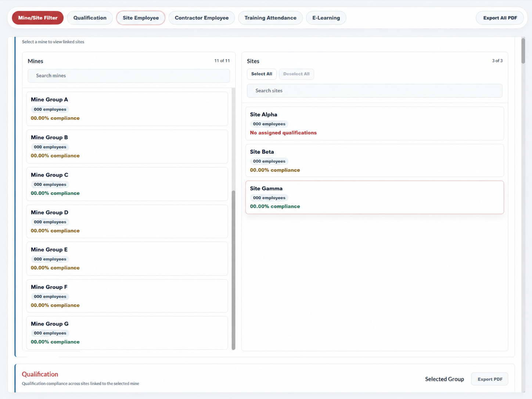This screenshot has height=399, width=532.
Task: Focus the Search mines field
Action: point(129,76)
